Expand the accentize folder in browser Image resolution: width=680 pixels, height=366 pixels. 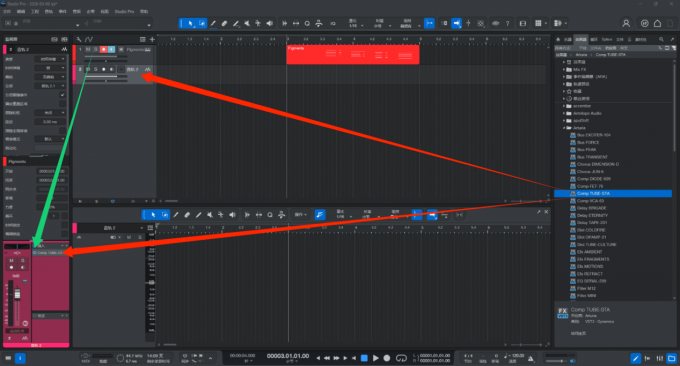[x=564, y=106]
